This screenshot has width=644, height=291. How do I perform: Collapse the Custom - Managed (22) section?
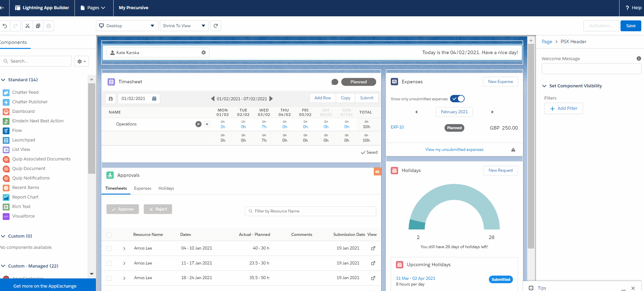pos(3,266)
